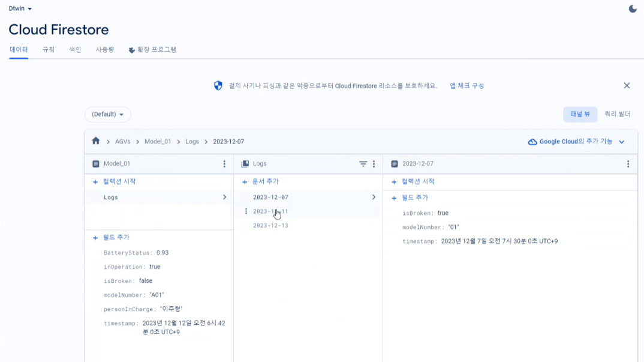Open the 확장 프로그램 tab
The image size is (644, 362).
coord(152,49)
